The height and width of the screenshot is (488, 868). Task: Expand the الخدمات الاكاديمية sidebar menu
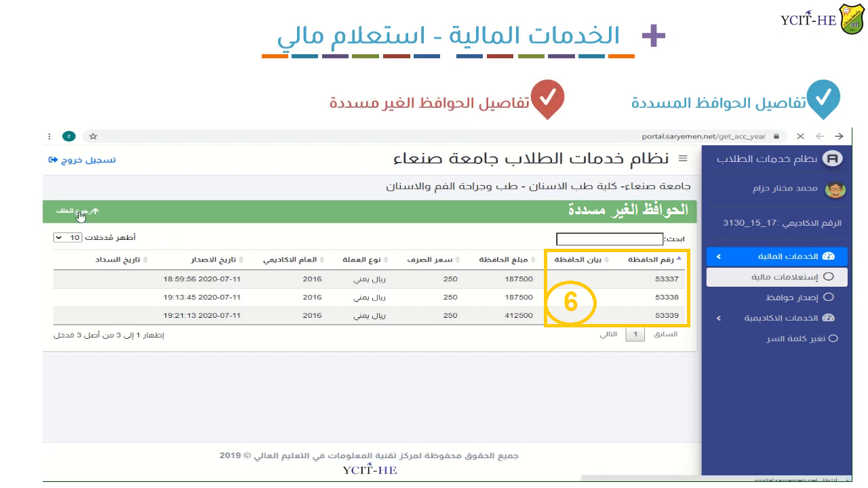[x=719, y=318]
